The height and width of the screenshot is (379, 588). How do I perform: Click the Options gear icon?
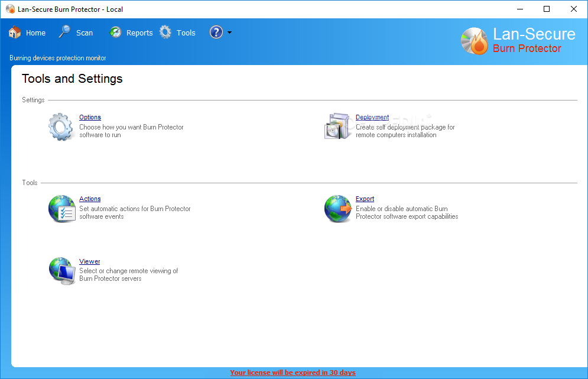61,127
